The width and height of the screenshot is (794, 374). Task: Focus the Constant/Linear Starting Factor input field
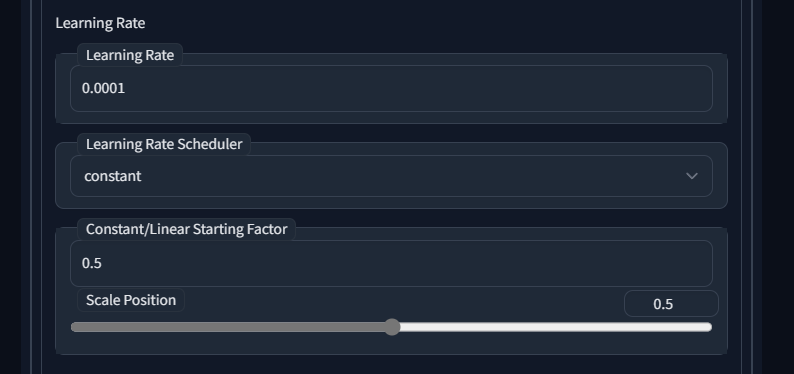pyautogui.click(x=391, y=264)
